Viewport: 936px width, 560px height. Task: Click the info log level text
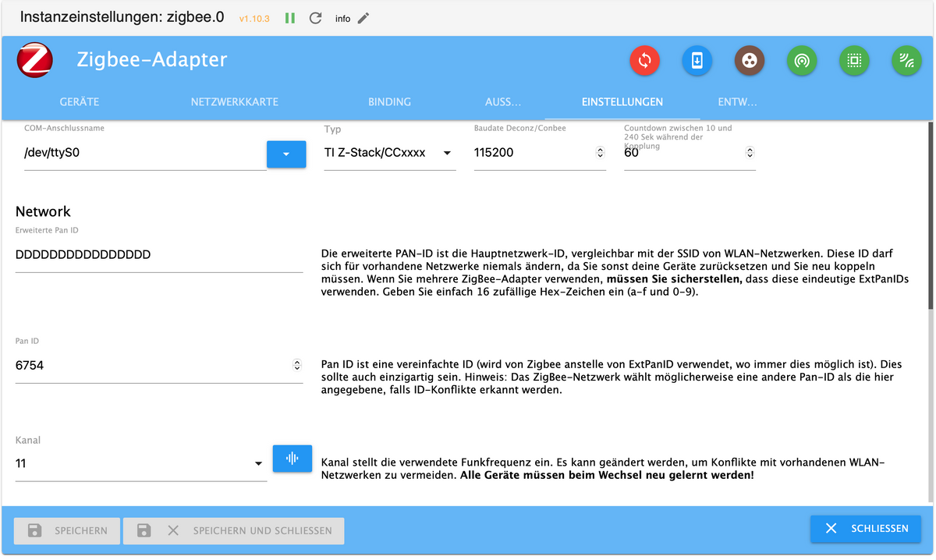343,19
